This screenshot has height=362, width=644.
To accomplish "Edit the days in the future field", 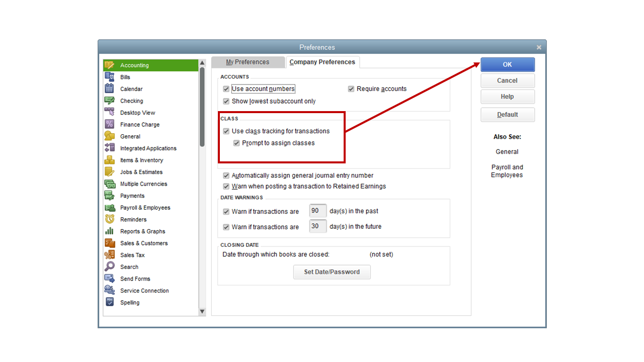I will pyautogui.click(x=318, y=226).
